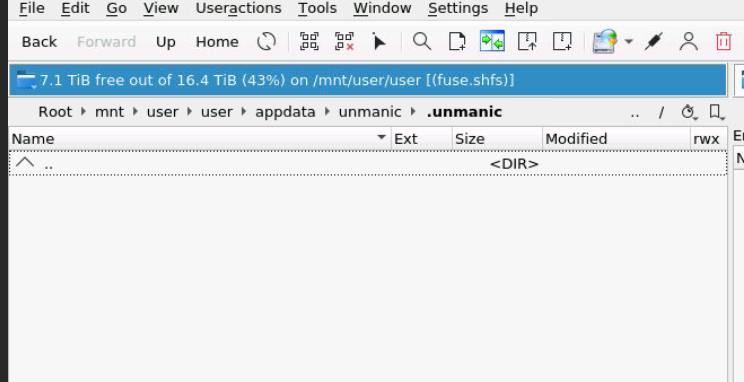The height and width of the screenshot is (382, 744).
Task: Click the zipper archive plus icon
Action: [562, 42]
